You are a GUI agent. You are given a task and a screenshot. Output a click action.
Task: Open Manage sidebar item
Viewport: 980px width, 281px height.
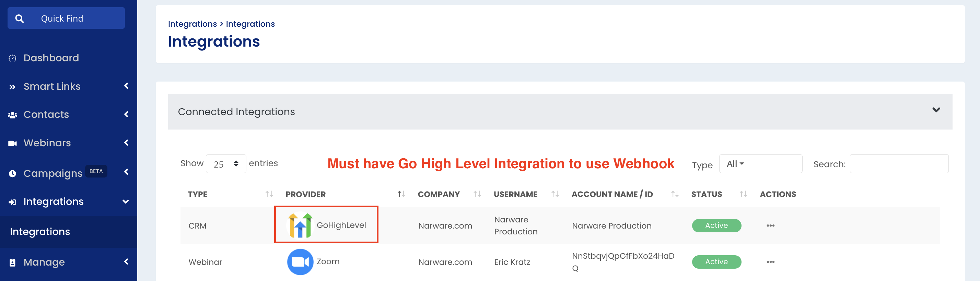(44, 262)
